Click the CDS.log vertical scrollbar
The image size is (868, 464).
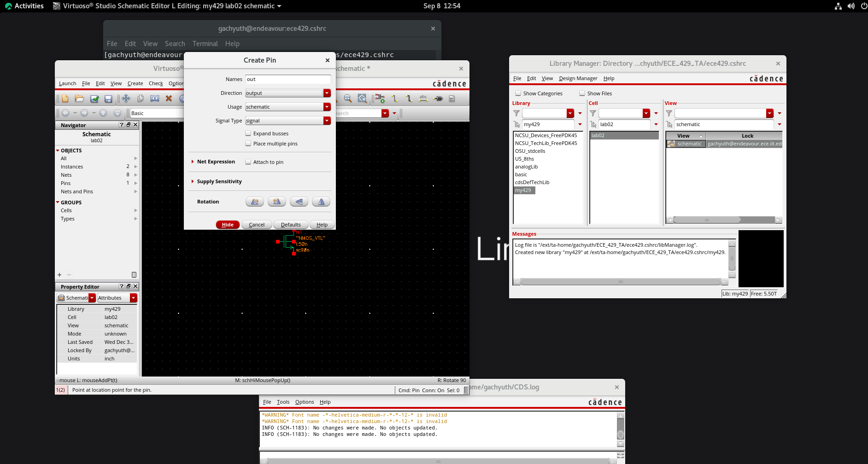click(621, 429)
